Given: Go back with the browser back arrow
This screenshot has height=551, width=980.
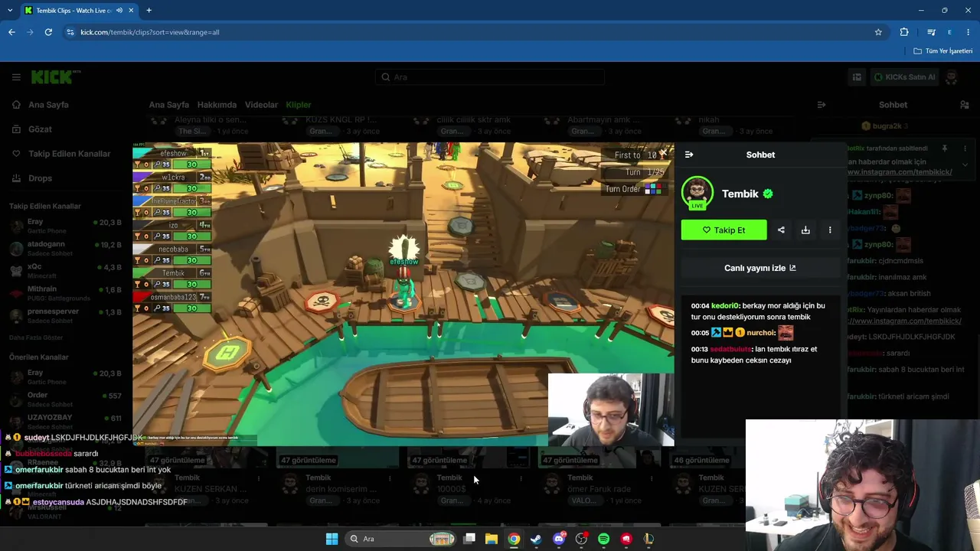Looking at the screenshot, I should [11, 32].
